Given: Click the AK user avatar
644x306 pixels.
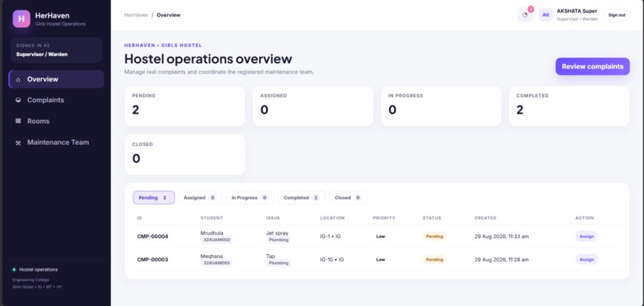Looking at the screenshot, I should [x=546, y=15].
